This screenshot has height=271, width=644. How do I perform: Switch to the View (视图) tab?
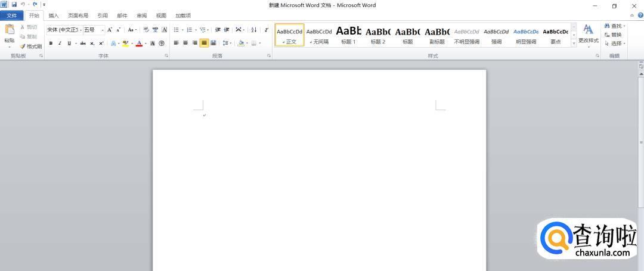(x=161, y=15)
